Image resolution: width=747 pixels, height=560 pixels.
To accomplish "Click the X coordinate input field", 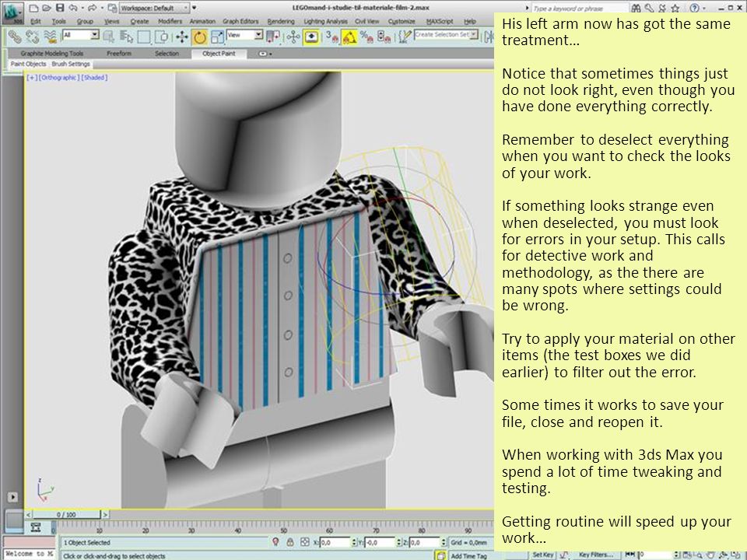I will (x=335, y=542).
